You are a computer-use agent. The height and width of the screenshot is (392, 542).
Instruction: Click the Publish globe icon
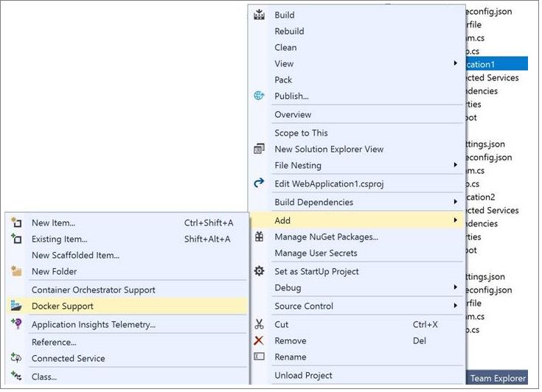click(259, 96)
